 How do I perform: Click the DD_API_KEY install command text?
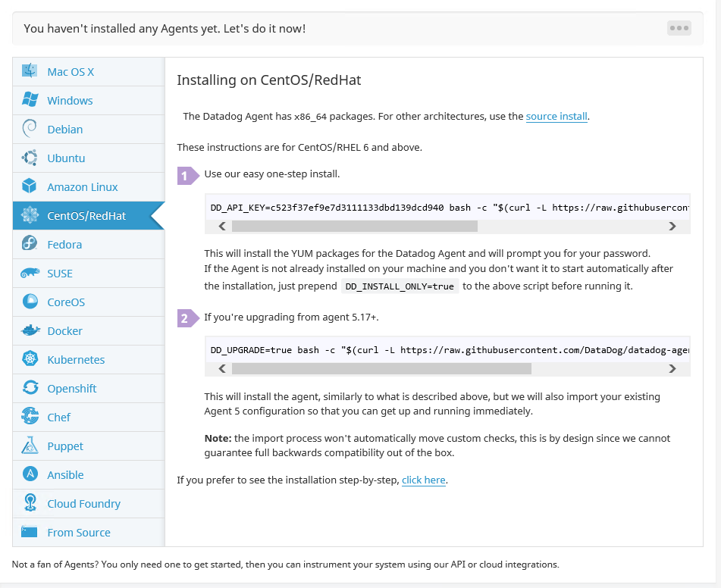pos(450,208)
